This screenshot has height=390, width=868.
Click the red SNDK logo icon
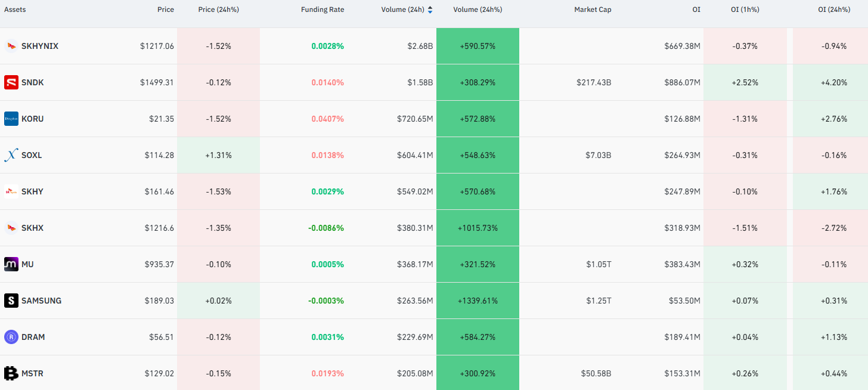[x=11, y=82]
